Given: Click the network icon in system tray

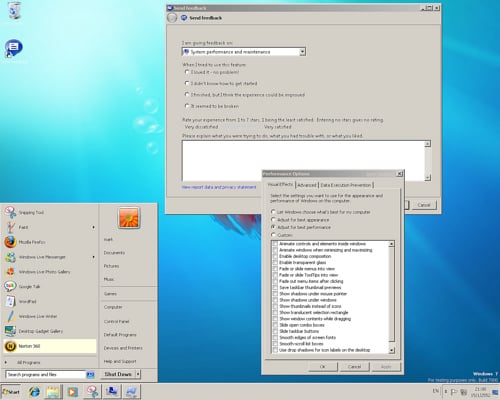Looking at the screenshot, I should 464,392.
